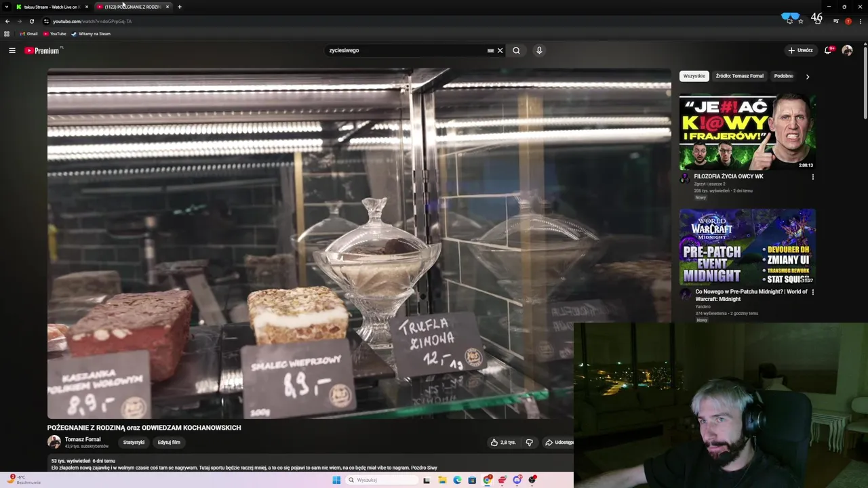The height and width of the screenshot is (488, 868).
Task: Click the Edytuj film button
Action: pos(169,442)
